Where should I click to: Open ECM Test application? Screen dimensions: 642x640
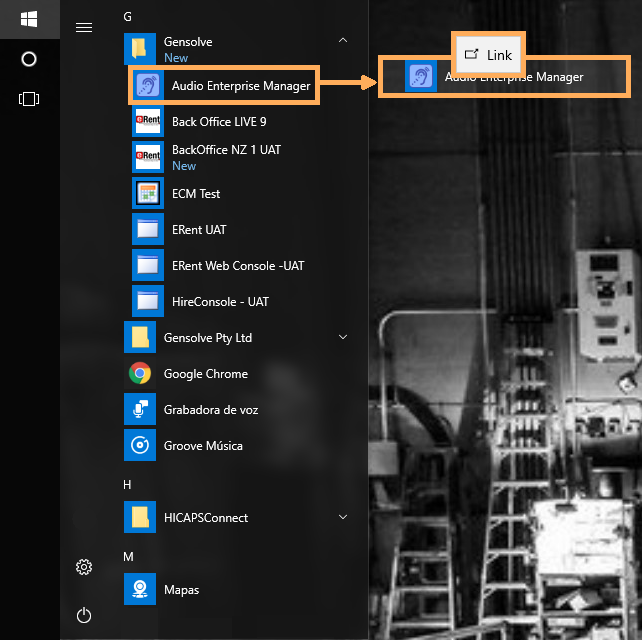point(195,194)
